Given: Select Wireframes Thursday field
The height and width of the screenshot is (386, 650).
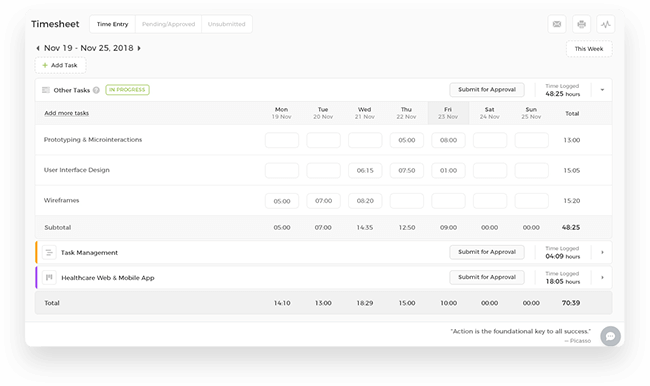Looking at the screenshot, I should [x=407, y=201].
